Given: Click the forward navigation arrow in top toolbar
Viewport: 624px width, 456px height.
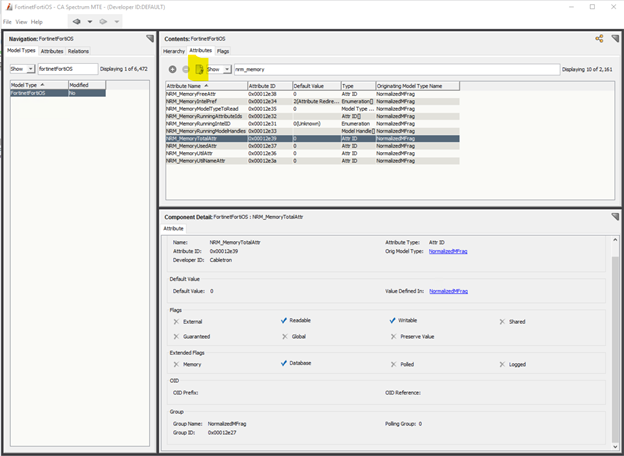Looking at the screenshot, I should (x=105, y=21).
